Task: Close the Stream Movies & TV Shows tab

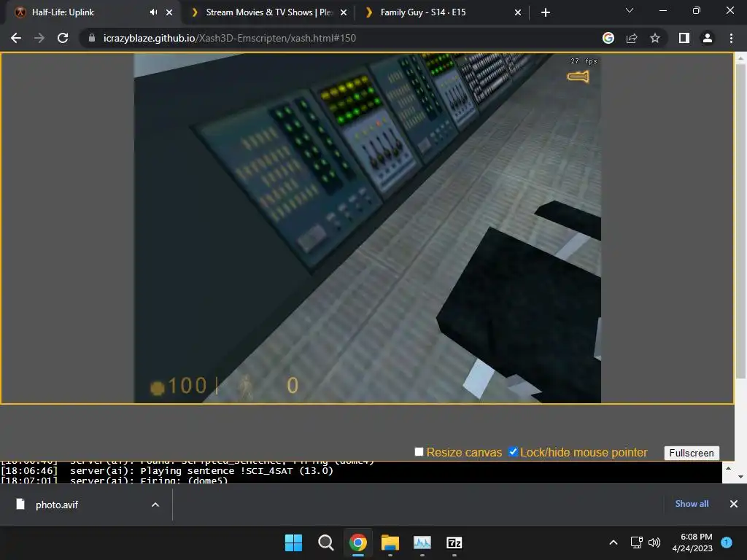Action: tap(344, 12)
